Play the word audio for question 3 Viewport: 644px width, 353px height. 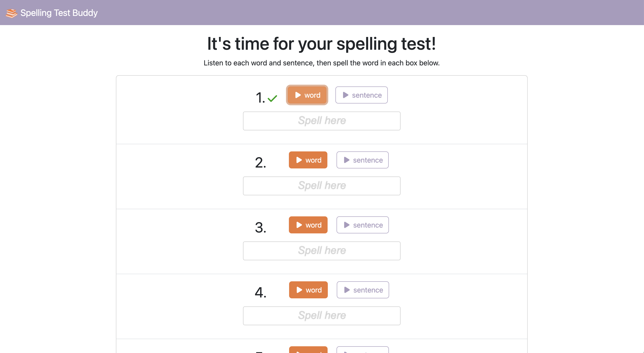[308, 225]
